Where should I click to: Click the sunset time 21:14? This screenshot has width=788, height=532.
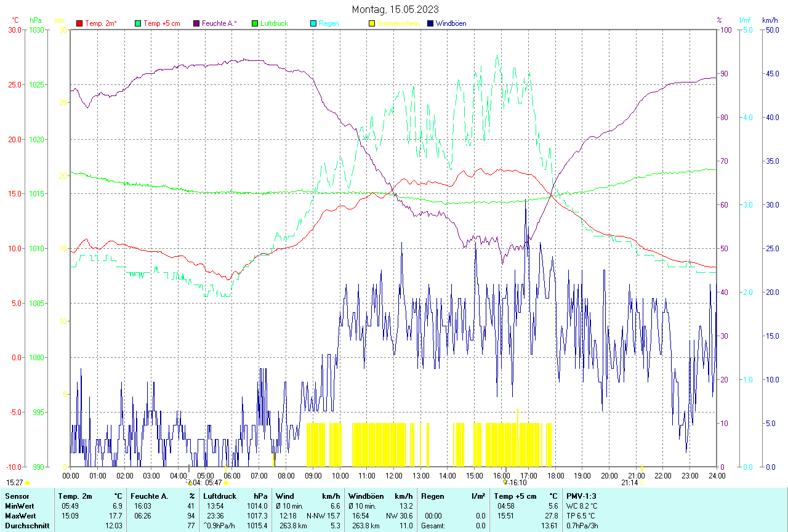629,483
